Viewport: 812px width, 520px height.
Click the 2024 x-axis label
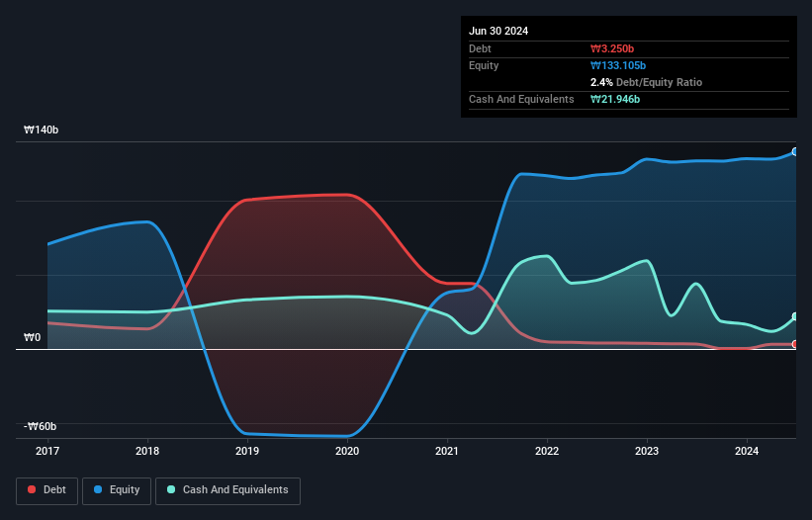747,451
